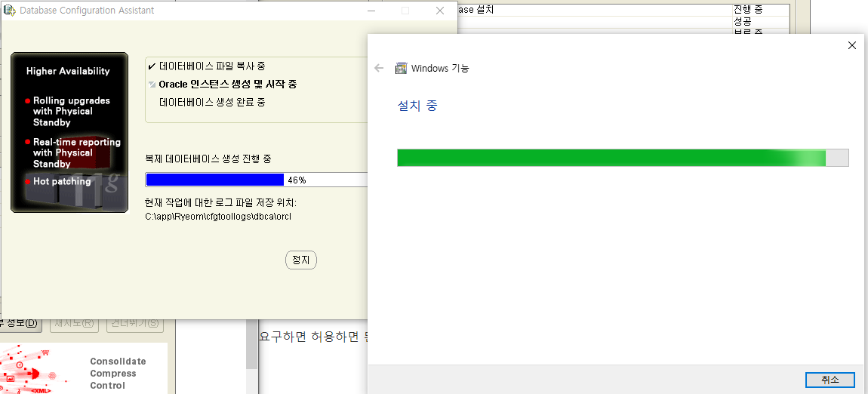Click the Windows 기능 dialog icon
This screenshot has height=394, width=868.
[401, 69]
